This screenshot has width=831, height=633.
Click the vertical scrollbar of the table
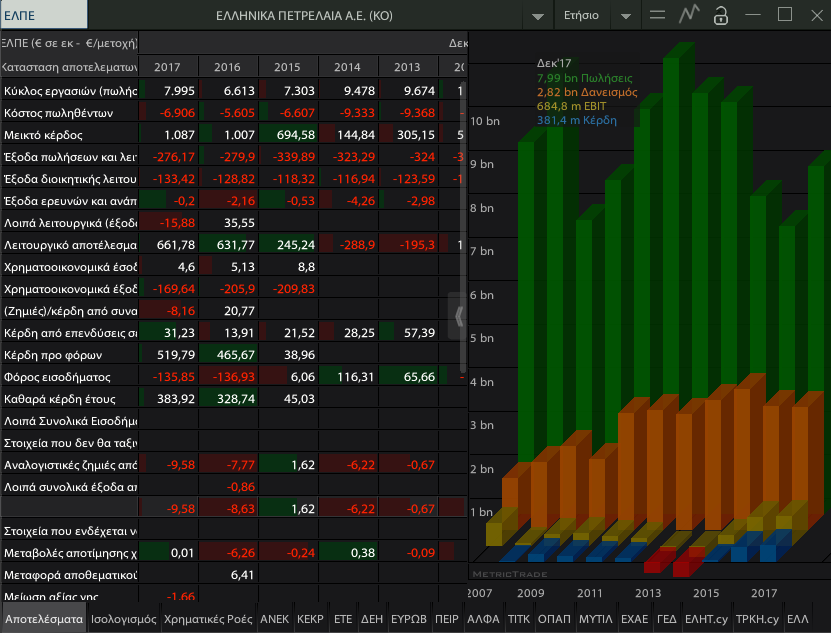coord(463,227)
